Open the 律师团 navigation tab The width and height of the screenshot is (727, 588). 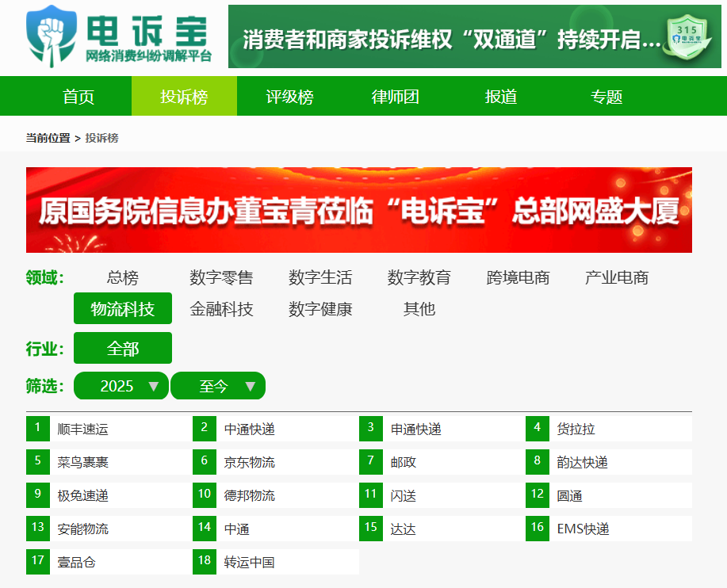395,97
